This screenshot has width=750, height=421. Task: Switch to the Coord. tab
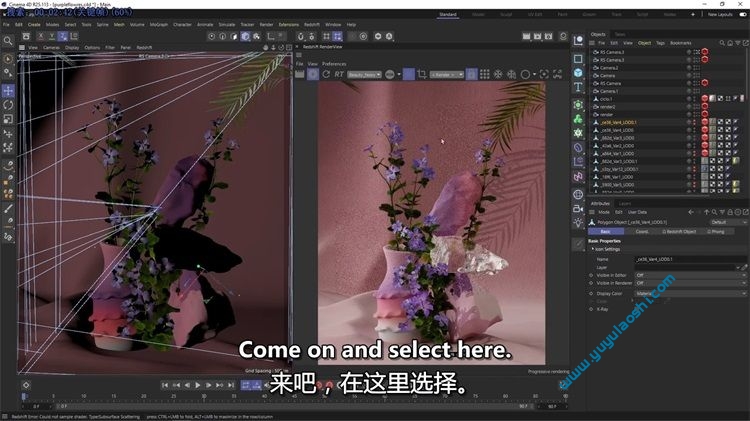pos(642,231)
